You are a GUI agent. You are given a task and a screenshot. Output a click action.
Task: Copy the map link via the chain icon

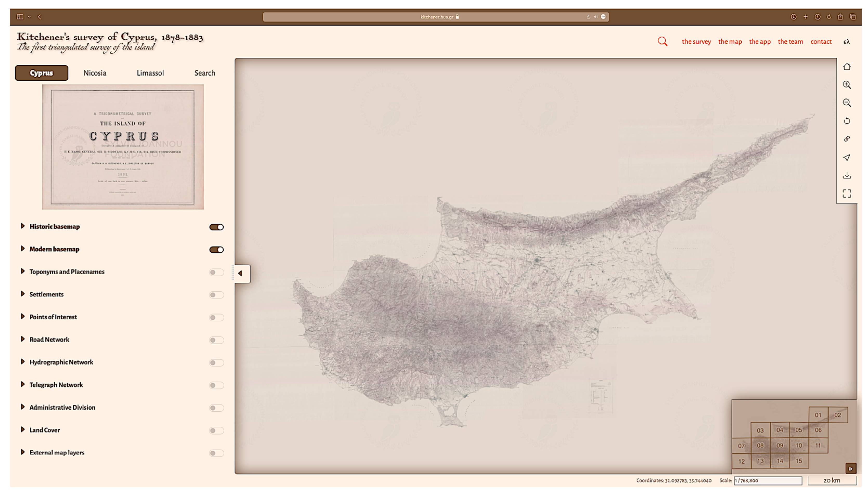(847, 139)
